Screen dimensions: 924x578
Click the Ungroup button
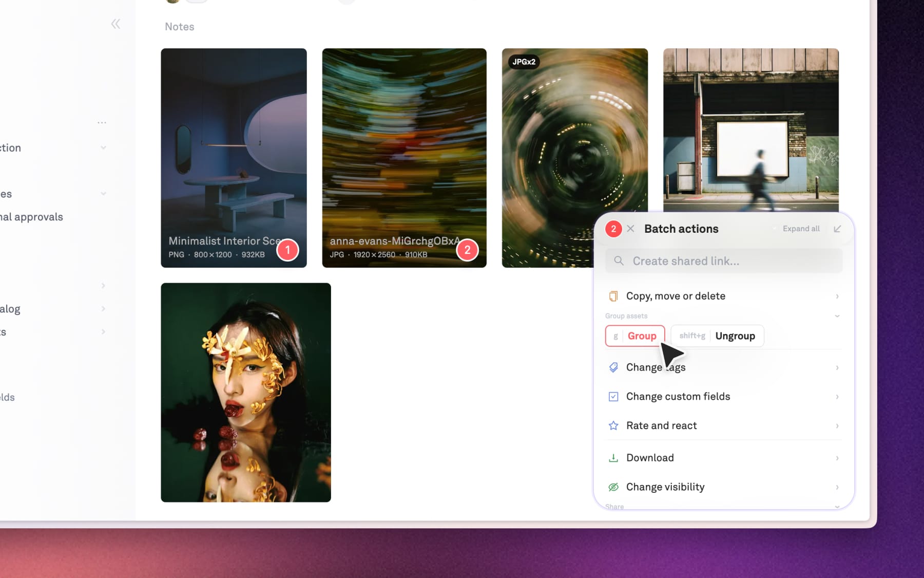click(717, 336)
